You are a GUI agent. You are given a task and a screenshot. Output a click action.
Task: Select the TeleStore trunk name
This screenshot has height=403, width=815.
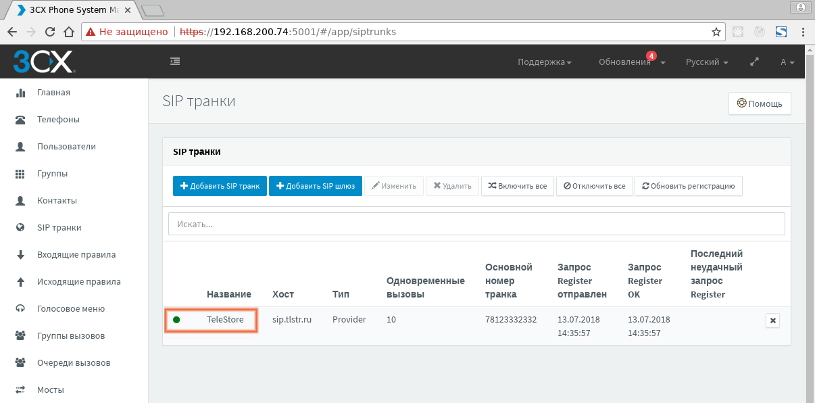(225, 320)
